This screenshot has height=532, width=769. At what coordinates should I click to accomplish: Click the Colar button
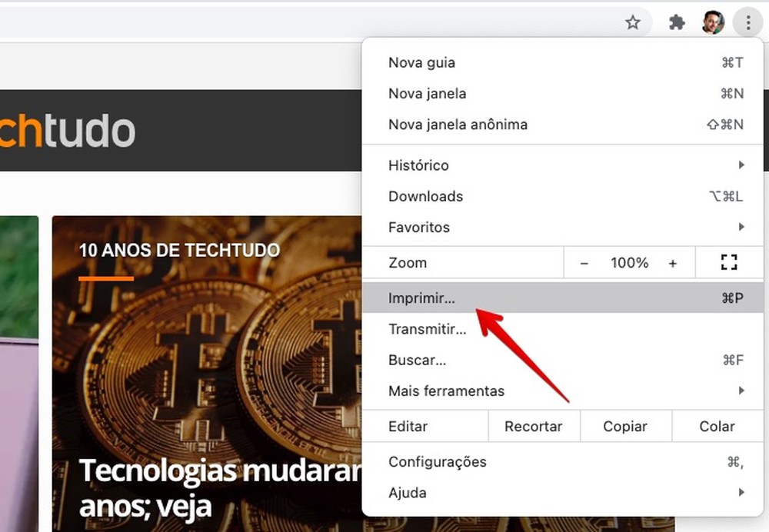717,426
